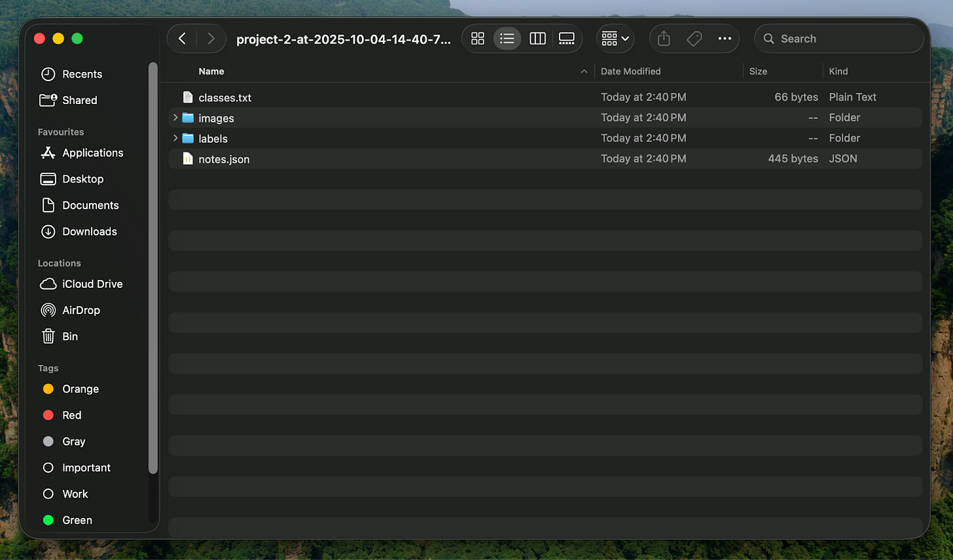The width and height of the screenshot is (953, 560).
Task: Open Documents from Favourites
Action: click(90, 205)
